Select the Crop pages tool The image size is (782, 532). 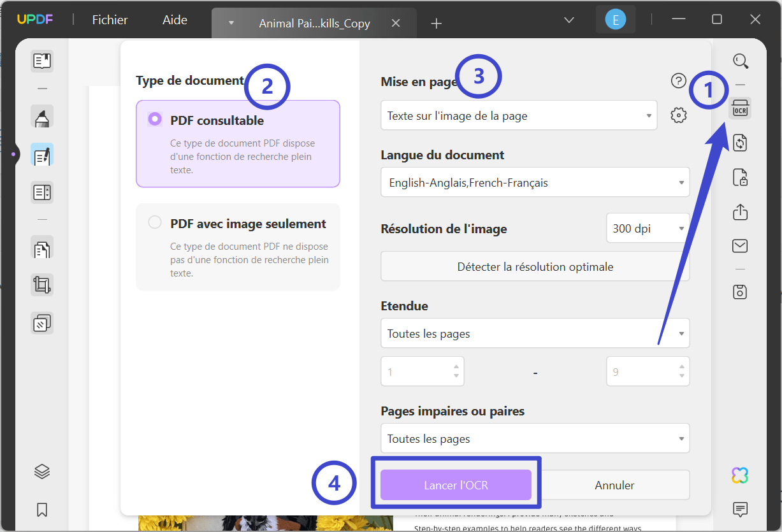point(42,285)
